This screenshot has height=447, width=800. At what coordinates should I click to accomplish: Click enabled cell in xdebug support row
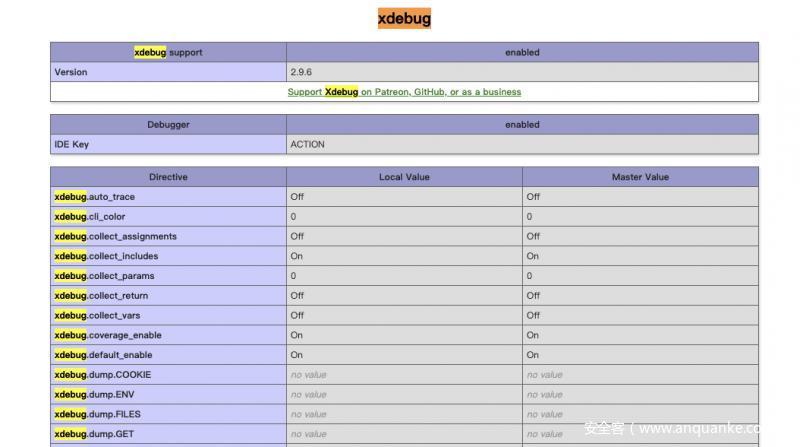[522, 53]
